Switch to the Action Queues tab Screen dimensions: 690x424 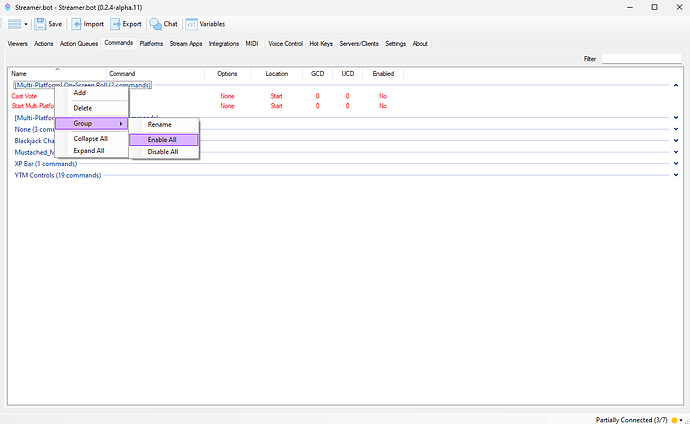pyautogui.click(x=80, y=44)
